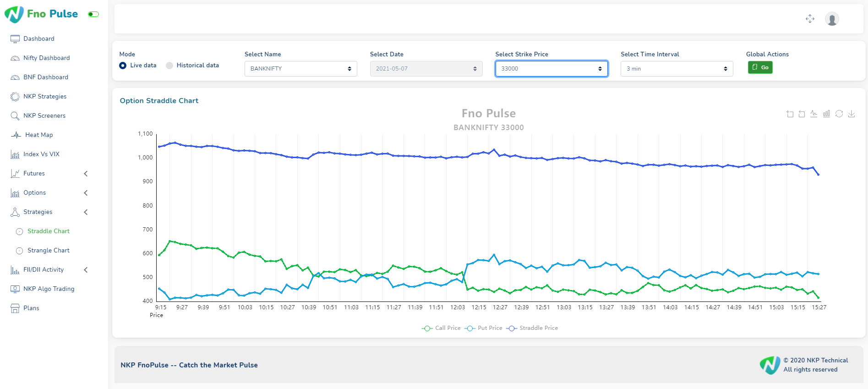Screen dimensions: 868x389
Task: Open NKP Algo Trading label
Action: click(49, 289)
